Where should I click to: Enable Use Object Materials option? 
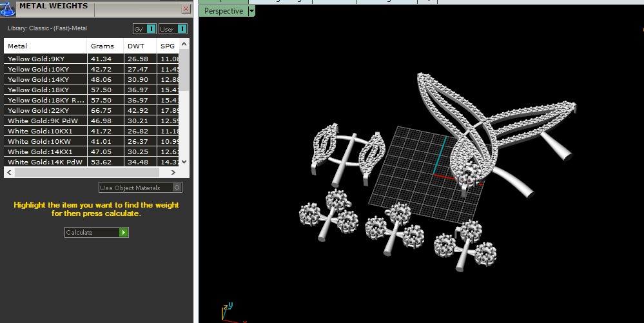tap(140, 188)
